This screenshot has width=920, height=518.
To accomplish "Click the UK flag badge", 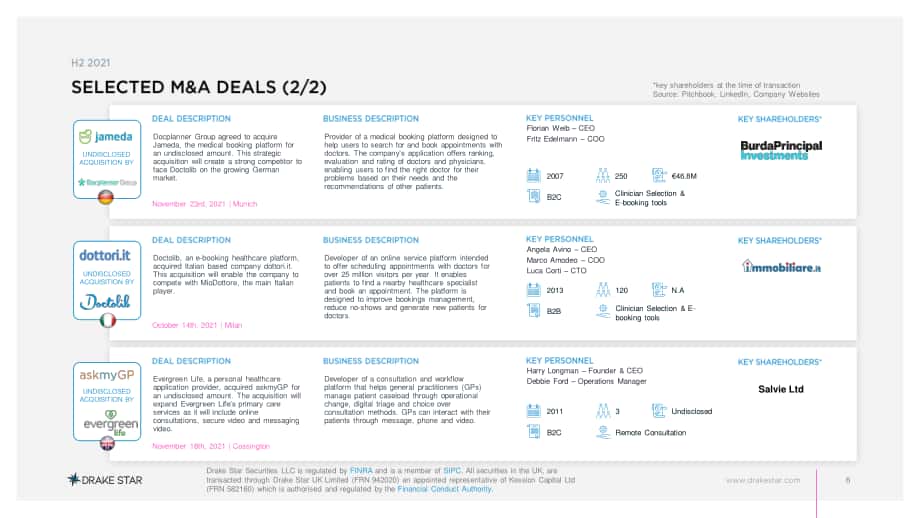I will [x=107, y=443].
